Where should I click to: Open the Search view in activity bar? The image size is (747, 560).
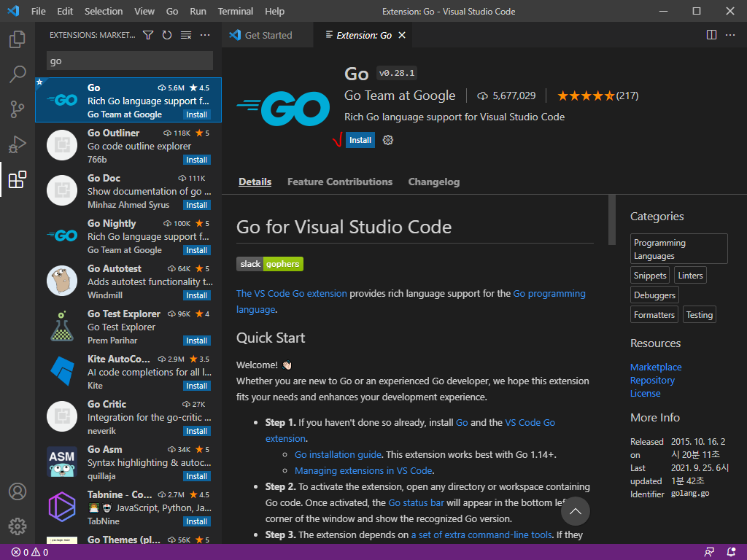coord(18,74)
